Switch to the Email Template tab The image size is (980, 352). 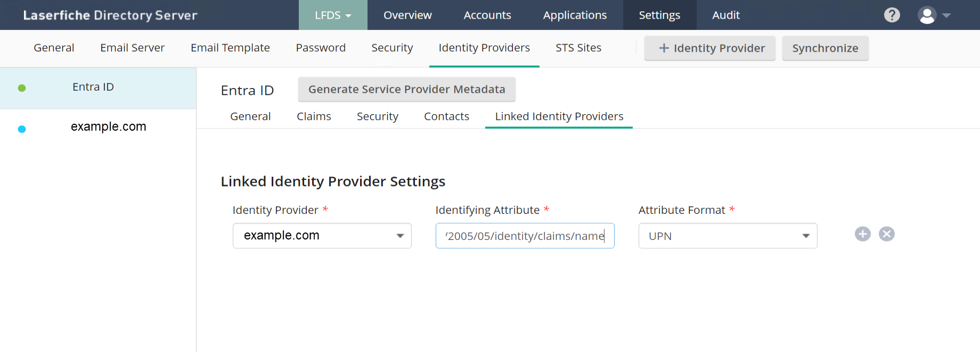point(230,48)
